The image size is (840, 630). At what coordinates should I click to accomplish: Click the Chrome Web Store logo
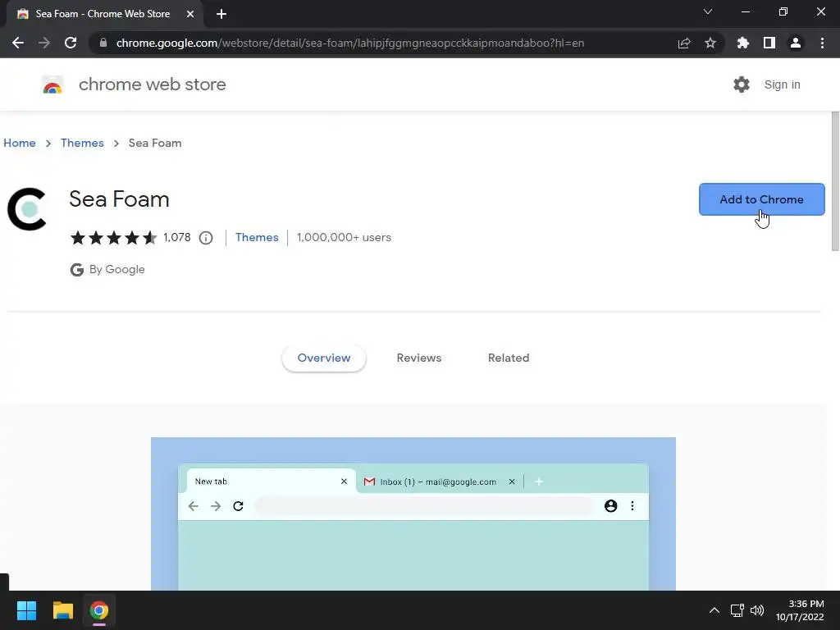tap(52, 84)
